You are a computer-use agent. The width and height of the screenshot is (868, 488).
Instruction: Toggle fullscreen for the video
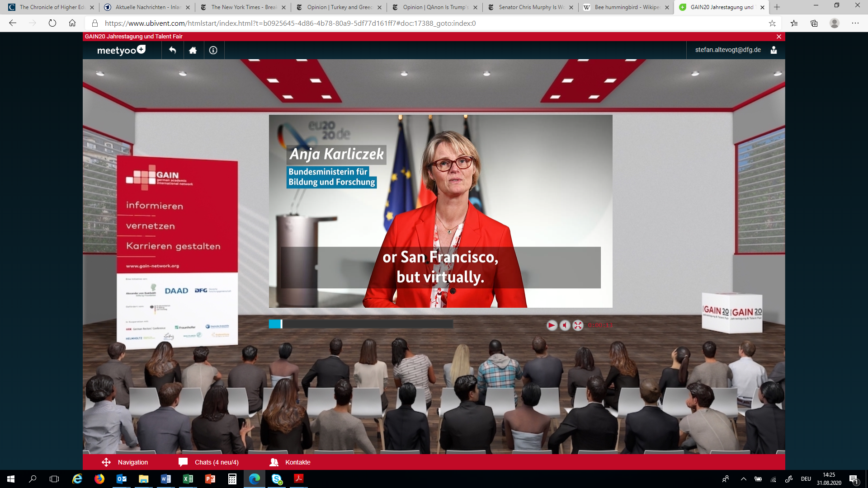point(578,325)
